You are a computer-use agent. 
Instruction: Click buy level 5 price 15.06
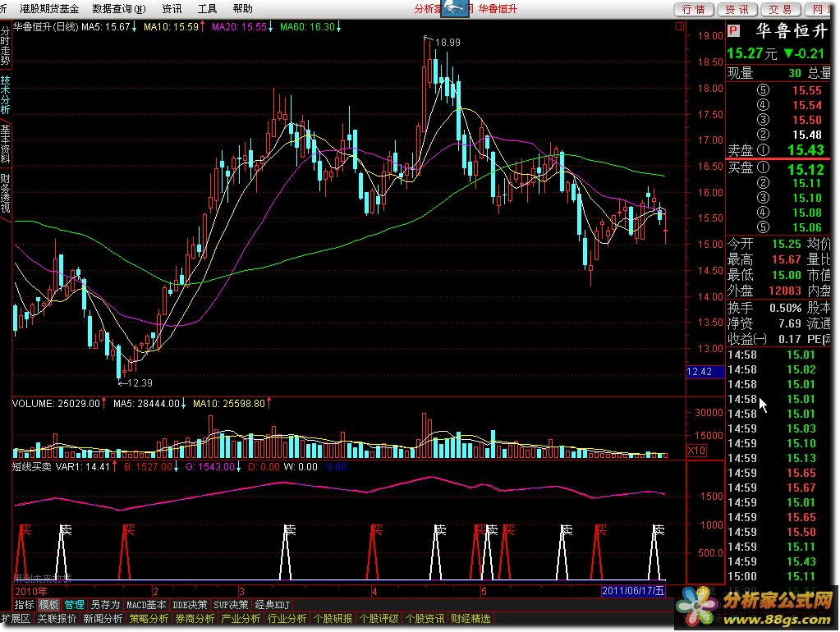pyautogui.click(x=807, y=227)
